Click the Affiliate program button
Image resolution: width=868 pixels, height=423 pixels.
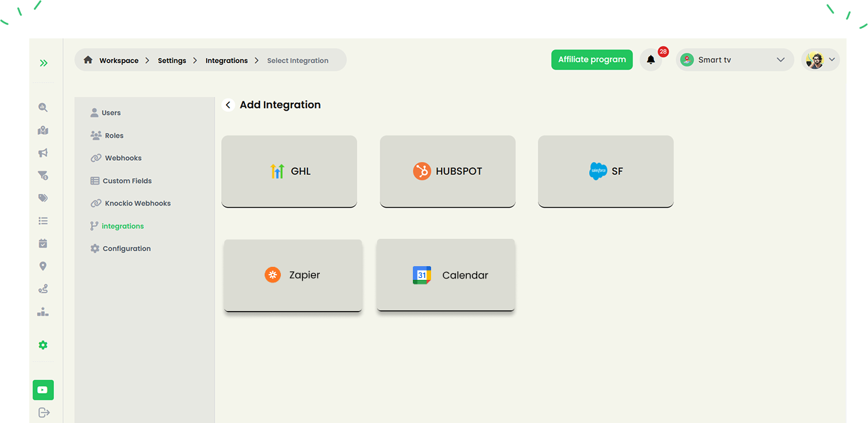pos(592,59)
